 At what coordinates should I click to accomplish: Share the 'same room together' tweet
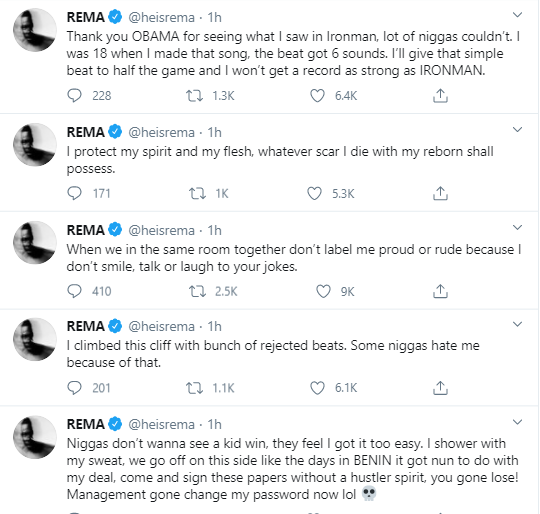point(440,291)
